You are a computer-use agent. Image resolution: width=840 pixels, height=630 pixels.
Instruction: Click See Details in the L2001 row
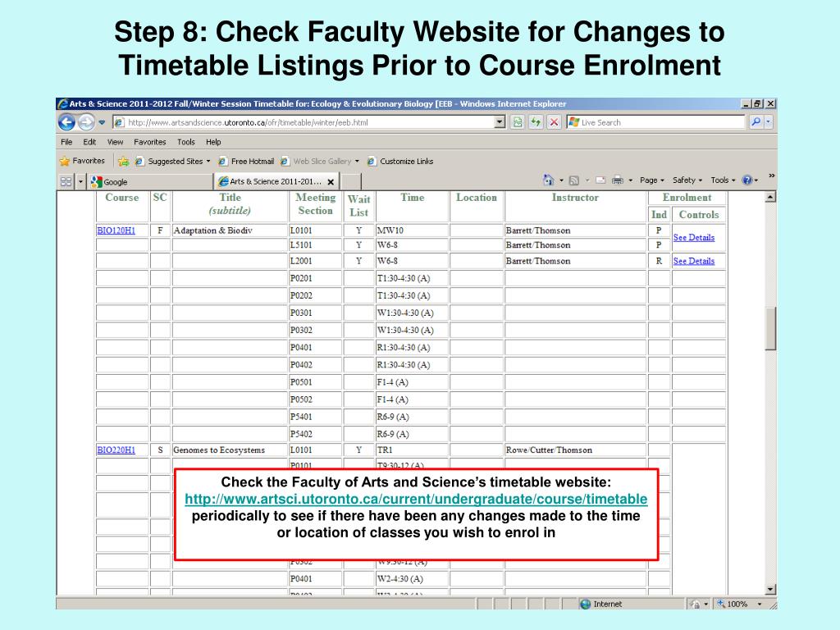(x=694, y=261)
